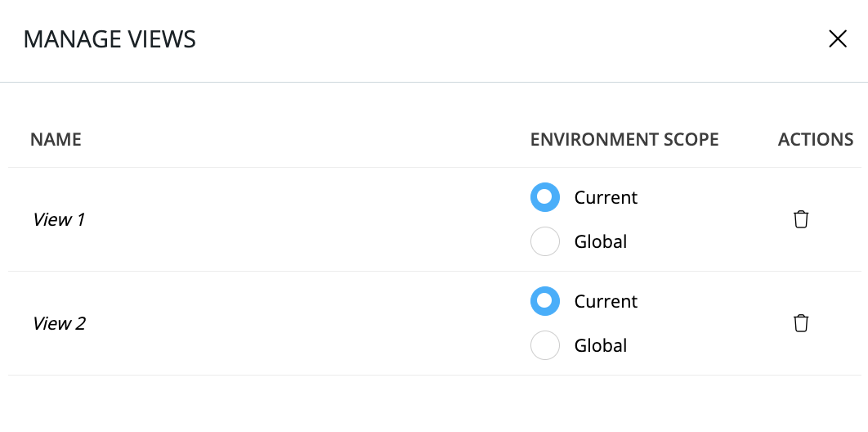The width and height of the screenshot is (868, 432).
Task: Select the Global radio button for View 2
Action: [545, 345]
